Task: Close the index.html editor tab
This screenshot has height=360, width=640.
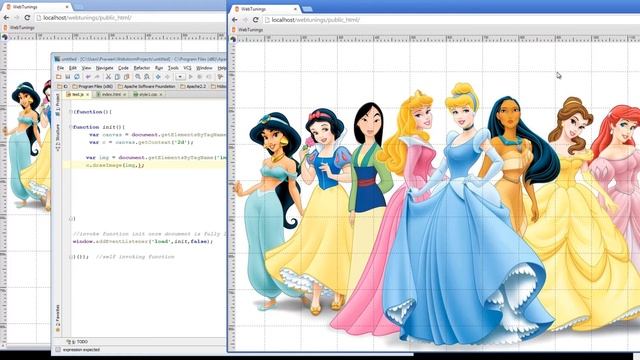Action: pyautogui.click(x=124, y=94)
